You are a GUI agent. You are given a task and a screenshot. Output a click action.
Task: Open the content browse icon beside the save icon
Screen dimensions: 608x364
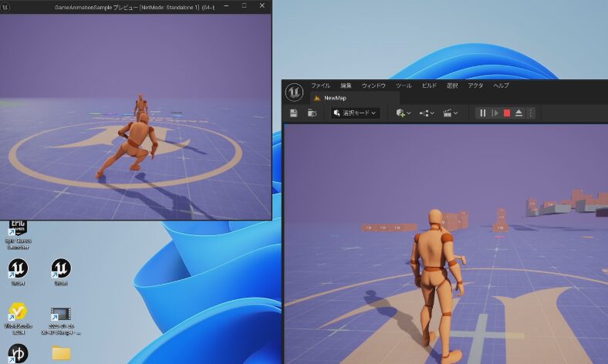pyautogui.click(x=312, y=113)
